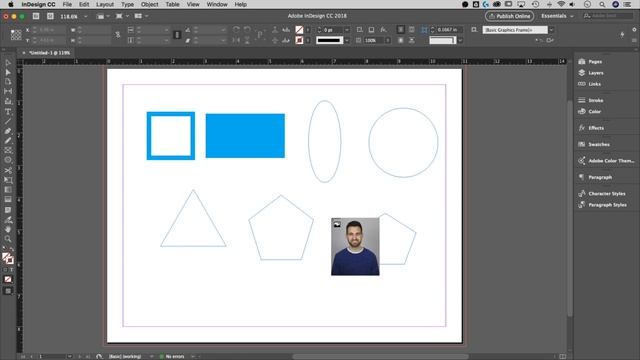Select the Gradient Swatch tool
Viewport: 640px width, 360px height.
[8, 190]
